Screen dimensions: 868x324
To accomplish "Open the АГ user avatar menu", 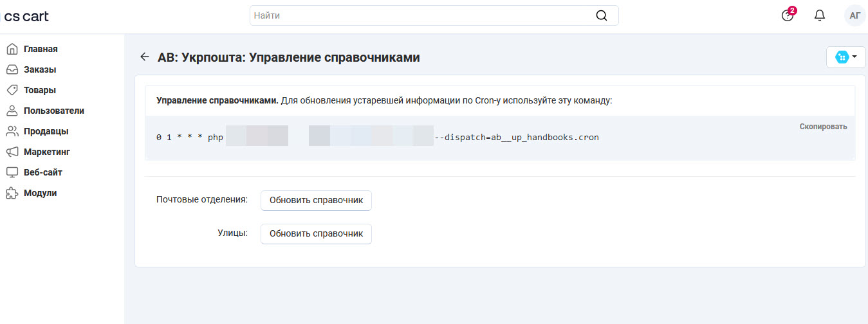I will point(855,15).
